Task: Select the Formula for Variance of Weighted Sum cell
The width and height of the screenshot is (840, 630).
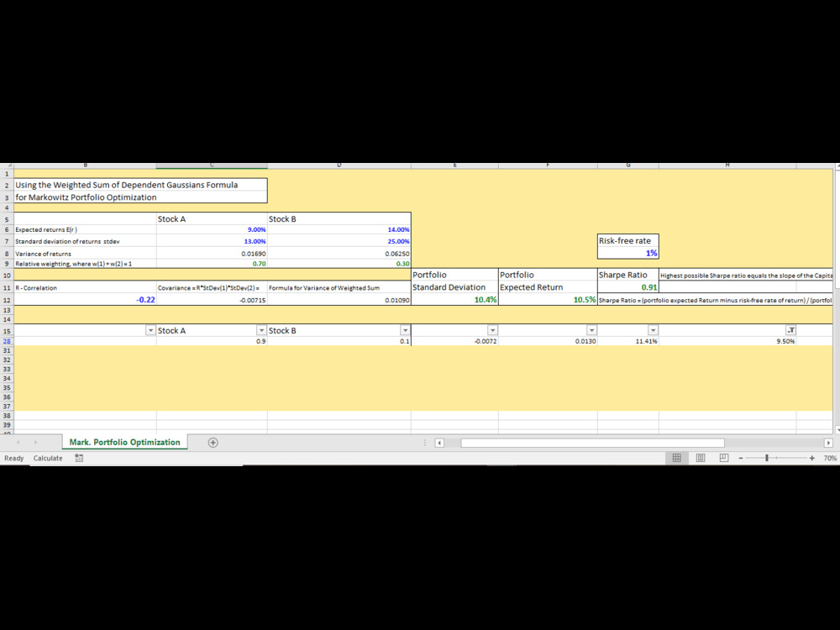Action: point(339,287)
